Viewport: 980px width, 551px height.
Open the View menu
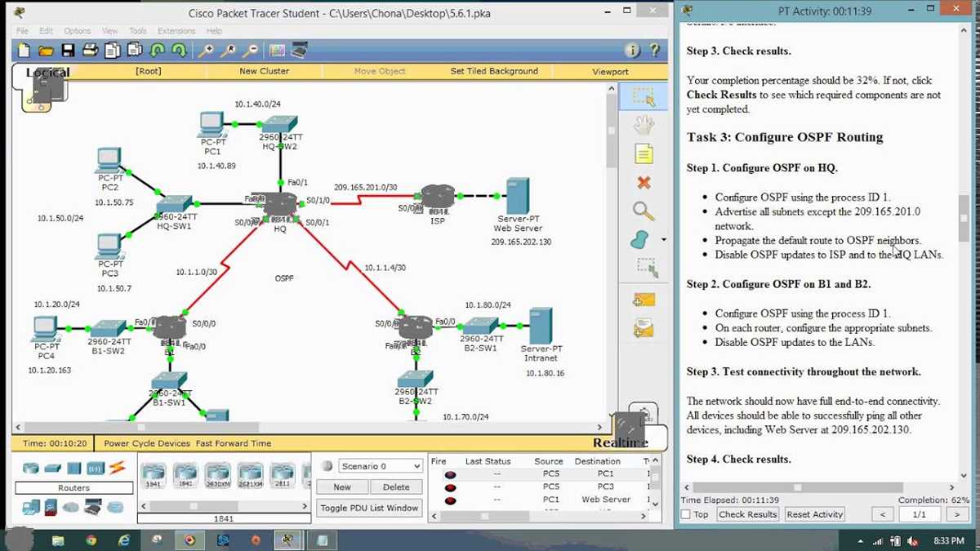pos(109,31)
